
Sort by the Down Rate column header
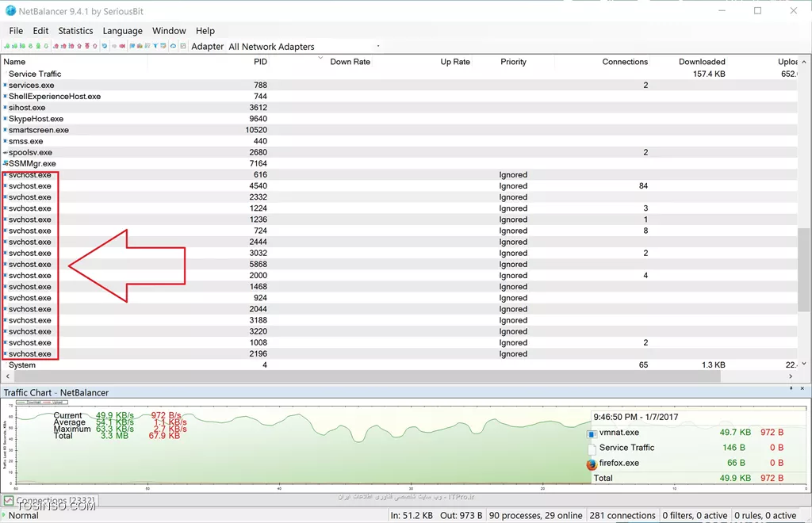[350, 62]
